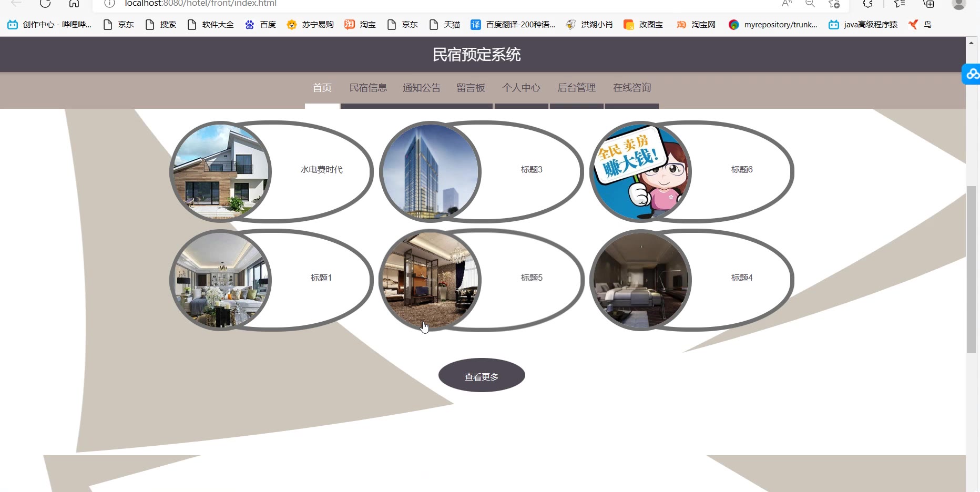Open the site info icon in address bar
The height and width of the screenshot is (492, 980).
[x=109, y=3]
